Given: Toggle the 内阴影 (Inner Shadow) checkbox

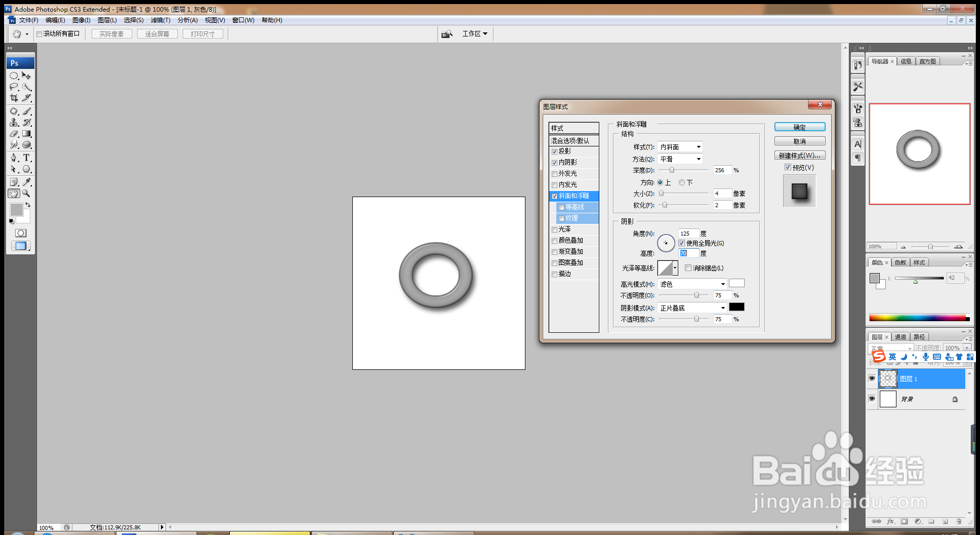Looking at the screenshot, I should click(x=555, y=163).
